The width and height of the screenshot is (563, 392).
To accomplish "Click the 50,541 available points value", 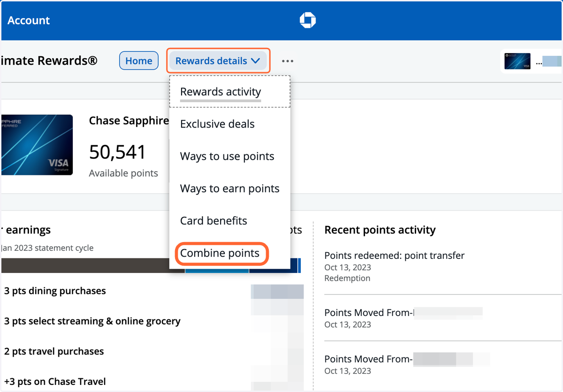I will tap(117, 152).
